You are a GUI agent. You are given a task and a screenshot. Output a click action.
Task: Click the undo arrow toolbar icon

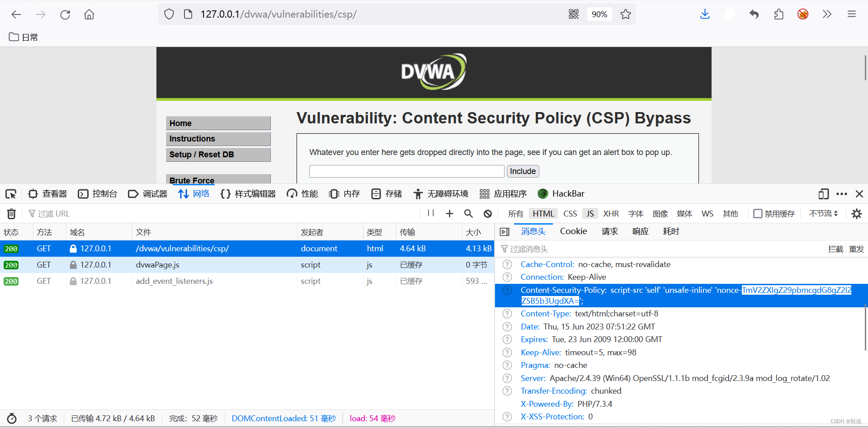coord(754,14)
